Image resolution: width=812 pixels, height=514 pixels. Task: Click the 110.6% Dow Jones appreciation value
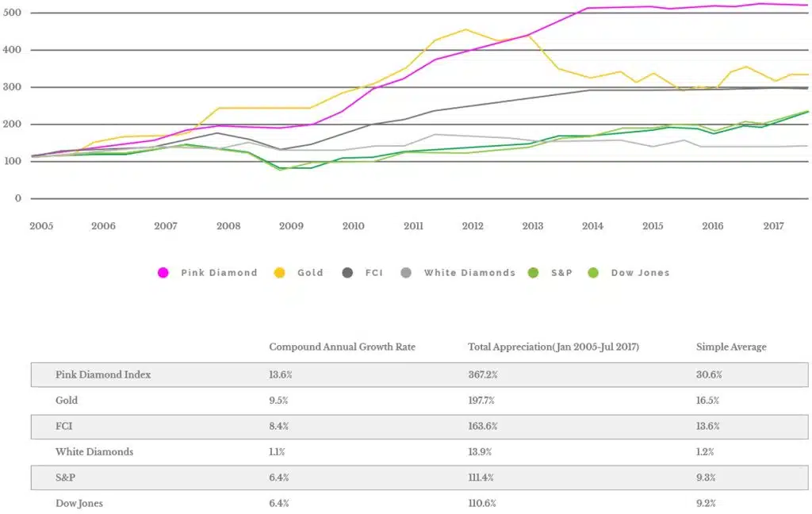click(482, 504)
